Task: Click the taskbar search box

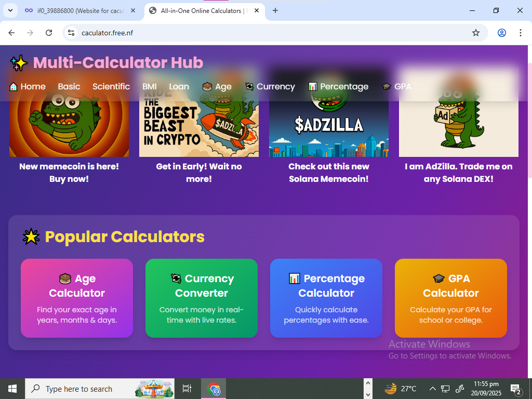Action: 100,389
